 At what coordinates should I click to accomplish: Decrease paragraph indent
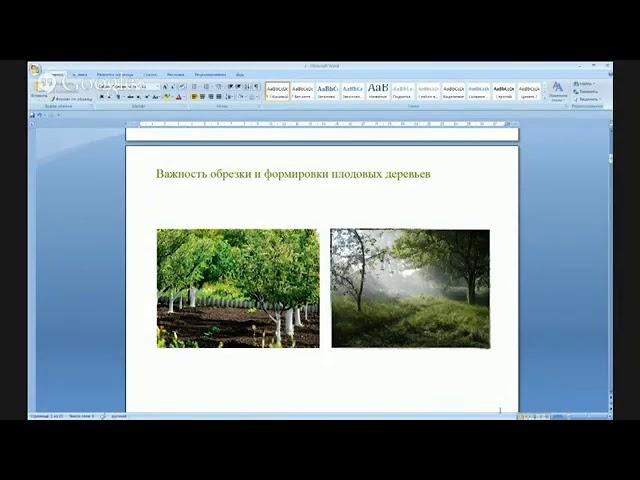pyautogui.click(x=230, y=87)
